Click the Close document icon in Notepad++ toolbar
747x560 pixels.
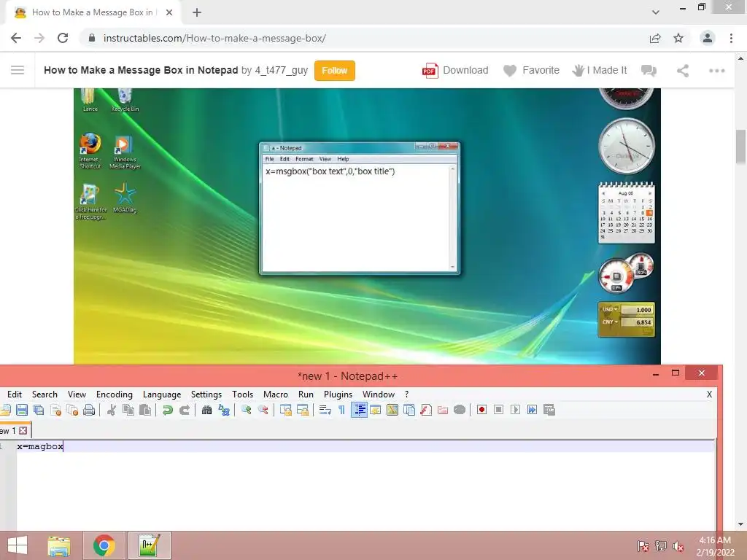click(x=55, y=410)
